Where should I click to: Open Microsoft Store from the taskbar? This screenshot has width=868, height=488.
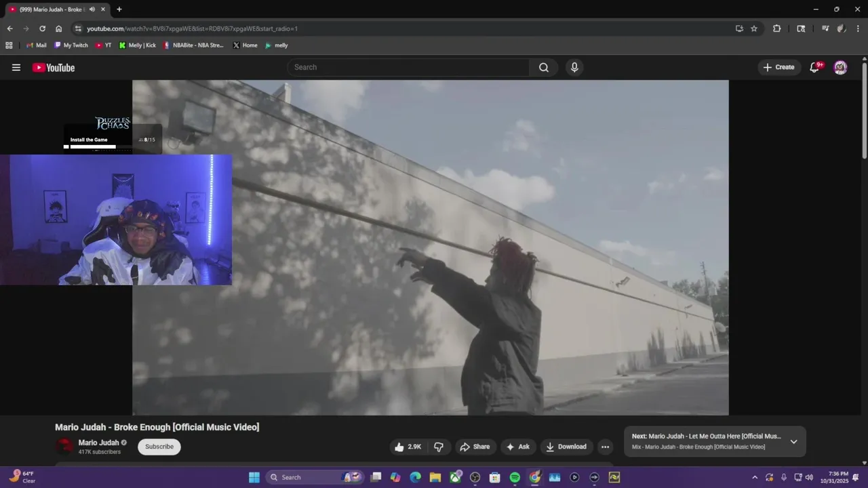click(x=494, y=477)
